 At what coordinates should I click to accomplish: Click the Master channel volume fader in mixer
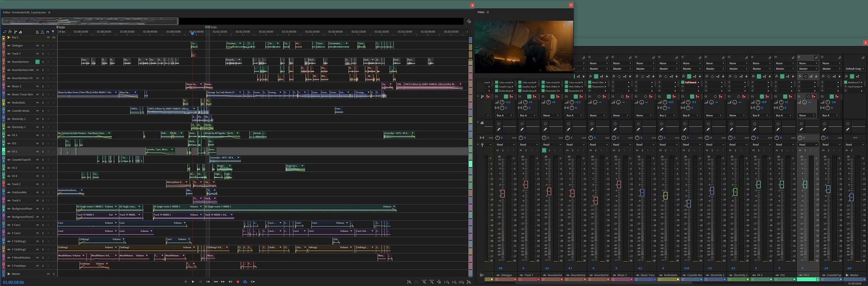(x=851, y=197)
